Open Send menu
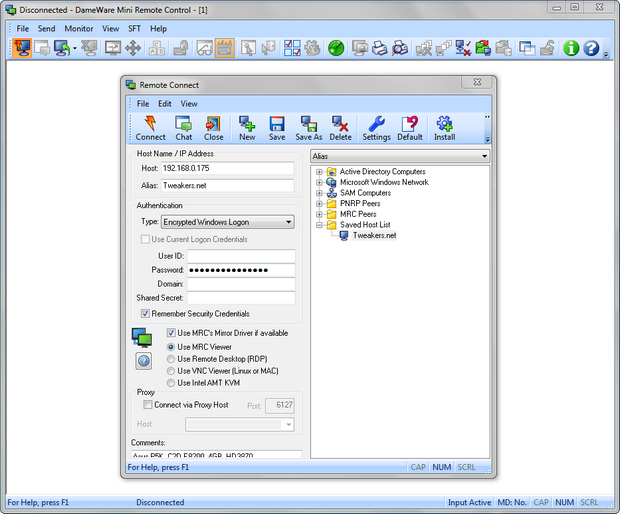Image resolution: width=620 pixels, height=514 pixels. [x=46, y=28]
